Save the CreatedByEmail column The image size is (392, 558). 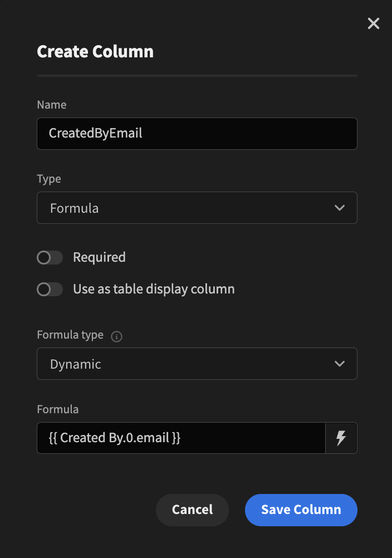tap(301, 510)
